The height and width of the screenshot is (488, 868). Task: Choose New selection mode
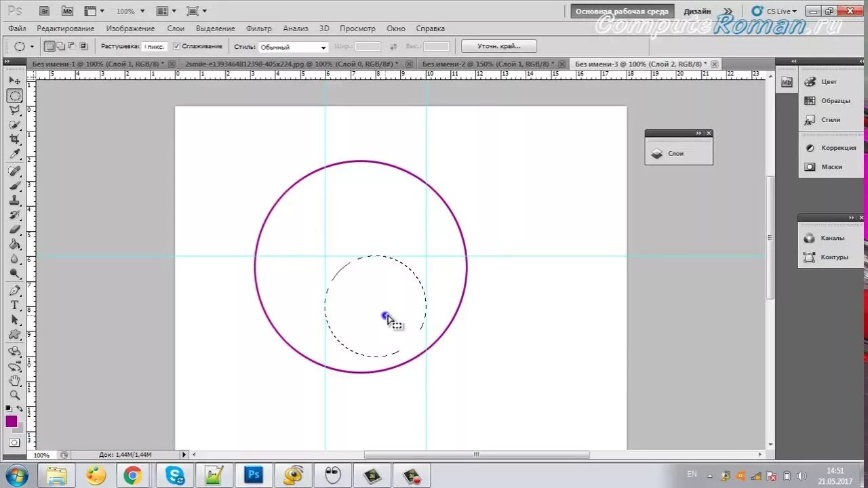click(x=50, y=46)
